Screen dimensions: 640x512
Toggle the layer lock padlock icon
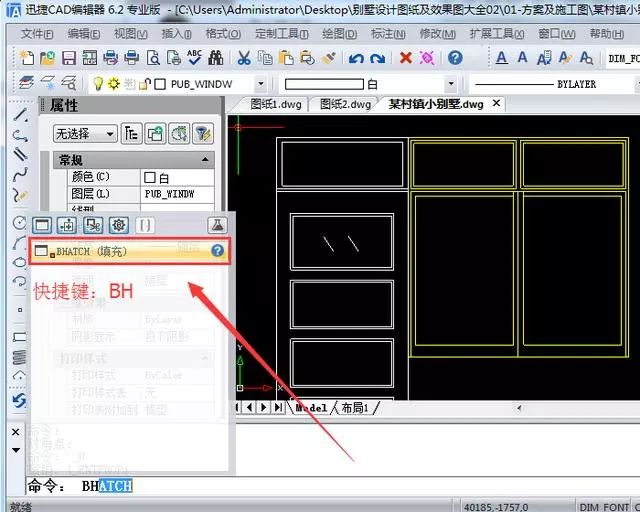pos(144,84)
